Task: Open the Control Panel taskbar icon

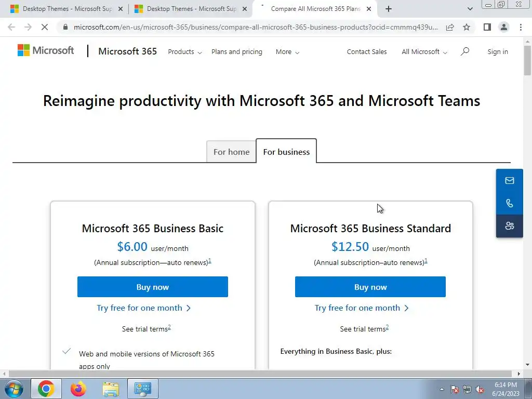Action: [142, 389]
